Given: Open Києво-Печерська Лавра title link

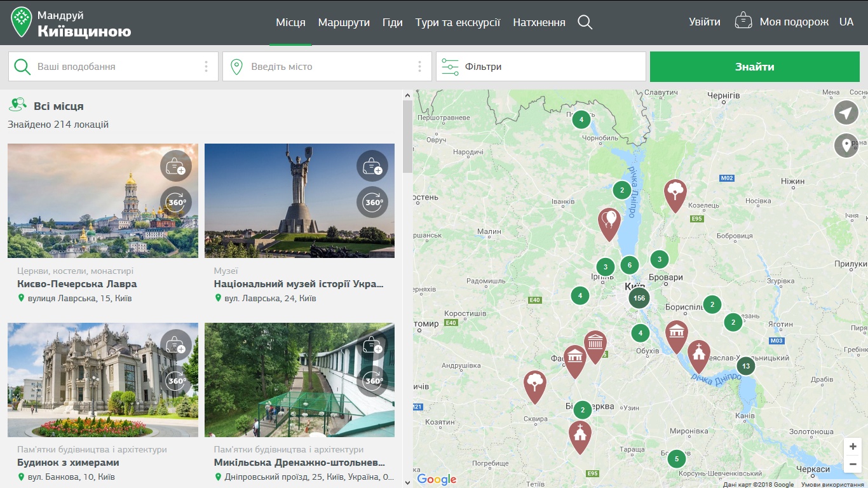Looking at the screenshot, I should click(x=77, y=284).
